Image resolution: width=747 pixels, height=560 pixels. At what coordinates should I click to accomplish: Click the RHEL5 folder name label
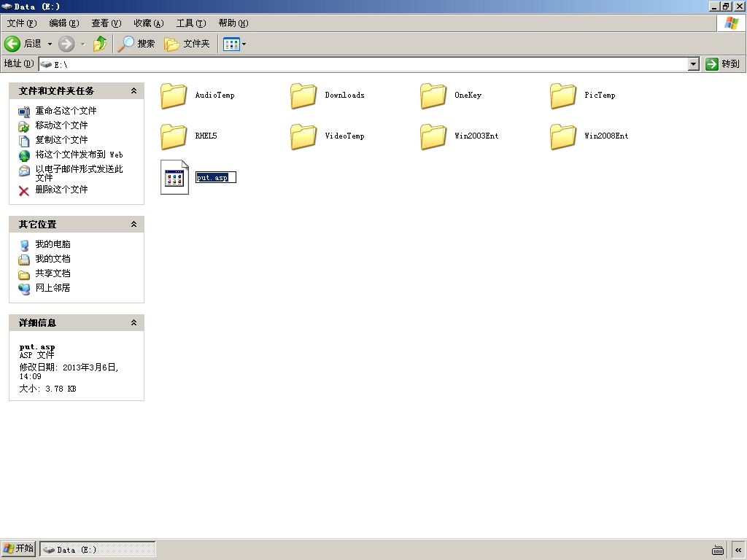(x=206, y=136)
